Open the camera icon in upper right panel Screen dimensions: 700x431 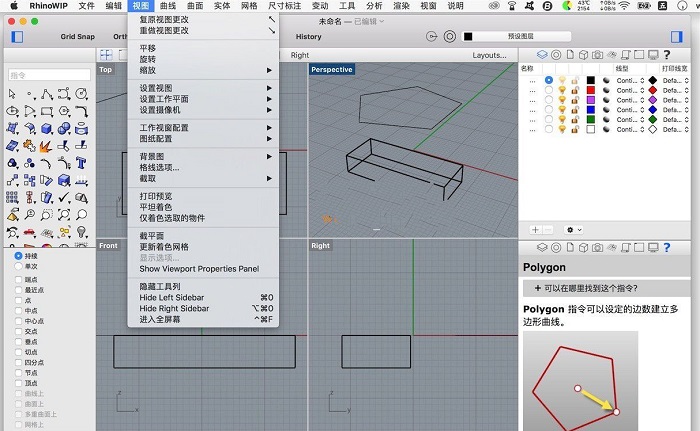pos(597,55)
